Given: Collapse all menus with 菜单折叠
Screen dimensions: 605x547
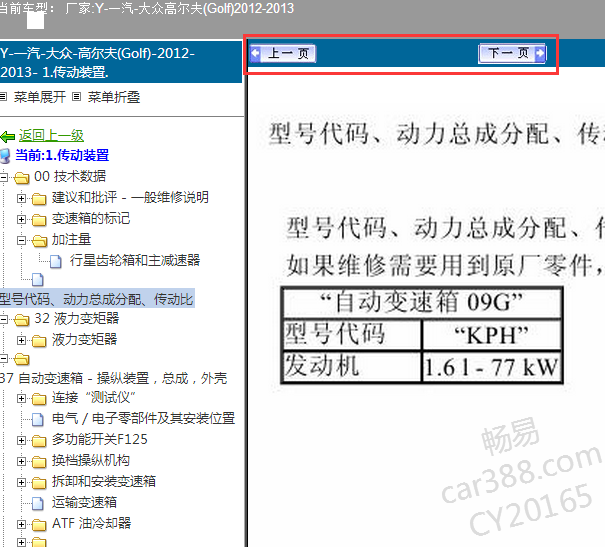Looking at the screenshot, I should pos(113,97).
